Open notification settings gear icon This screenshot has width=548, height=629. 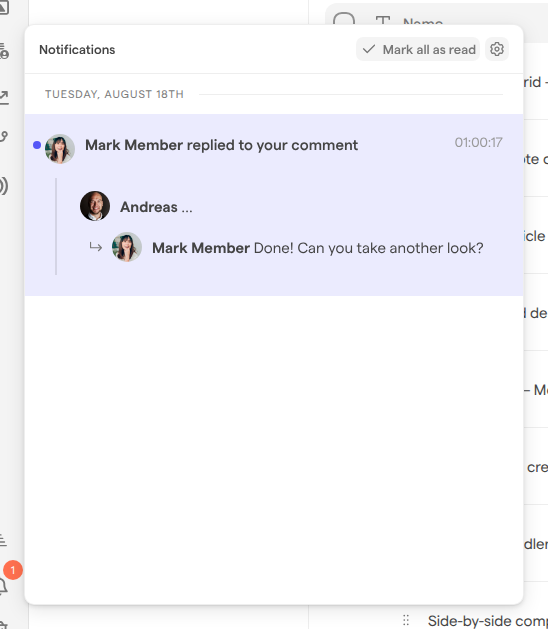coord(497,49)
